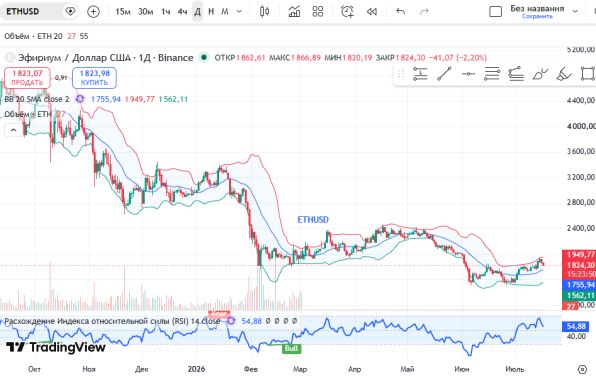Add a symbol to compare with plus icon
596x378 pixels.
(93, 11)
